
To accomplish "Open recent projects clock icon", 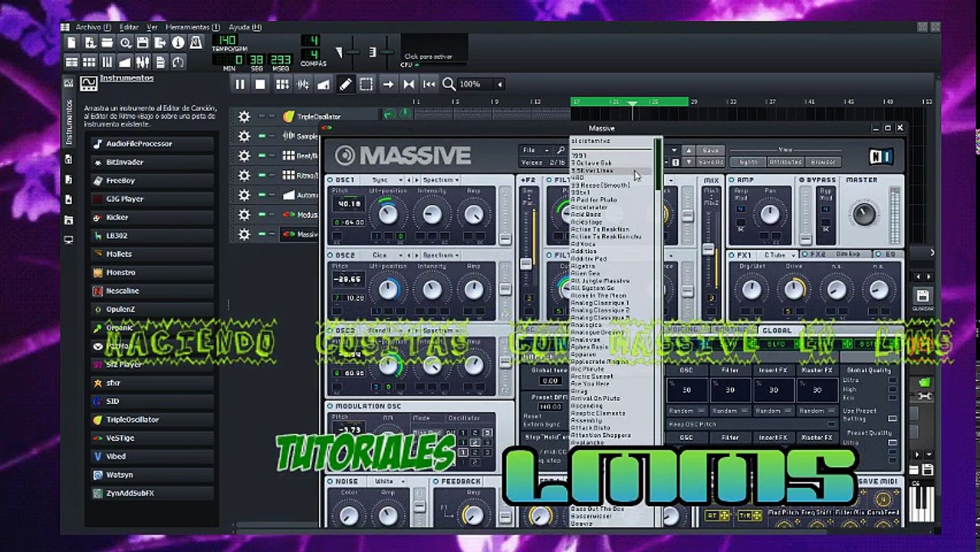I will 125,43.
